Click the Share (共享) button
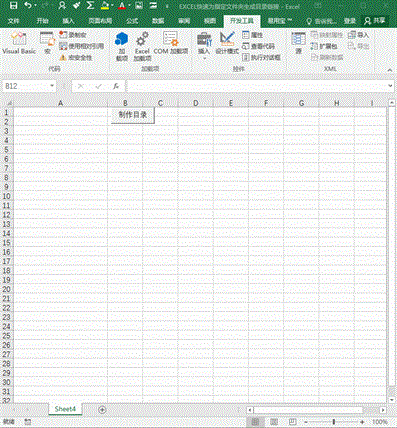397x428 pixels. [375, 21]
